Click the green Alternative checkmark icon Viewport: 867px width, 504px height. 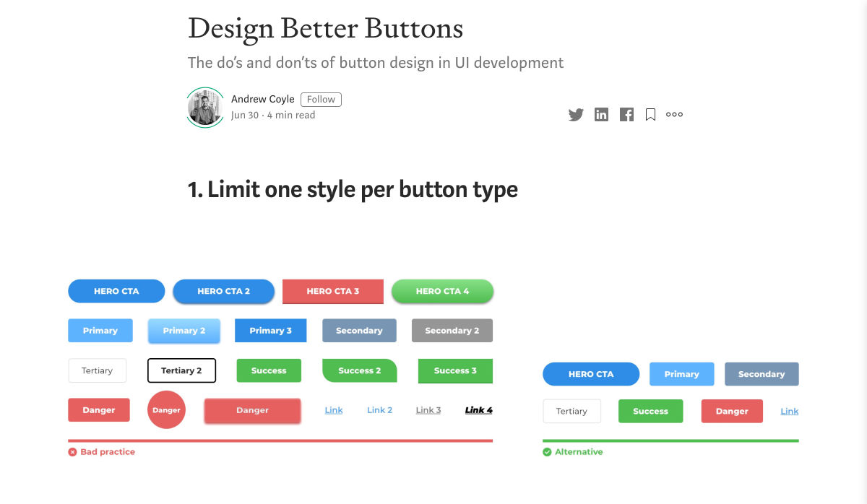coord(547,452)
